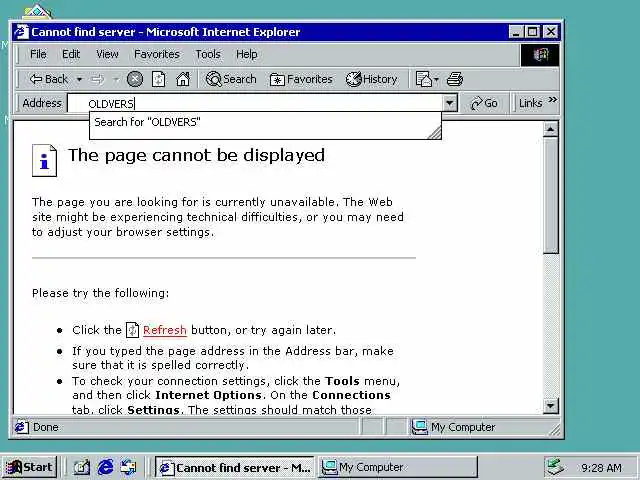This screenshot has height=480, width=640.
Task: Expand the Address bar dropdown arrow
Action: pos(449,103)
